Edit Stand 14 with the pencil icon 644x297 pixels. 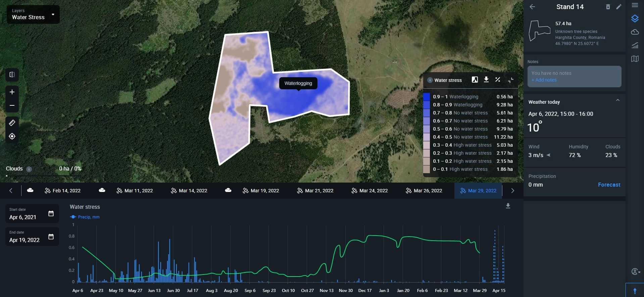pyautogui.click(x=619, y=7)
